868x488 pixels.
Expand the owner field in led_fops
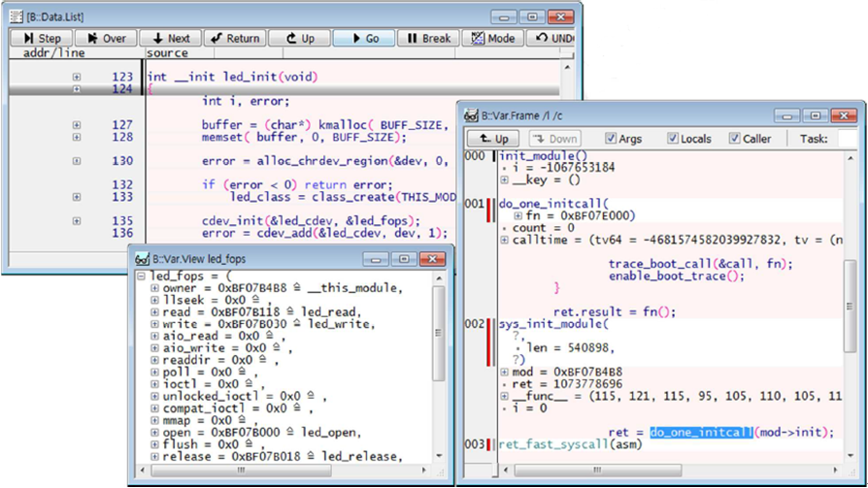155,288
